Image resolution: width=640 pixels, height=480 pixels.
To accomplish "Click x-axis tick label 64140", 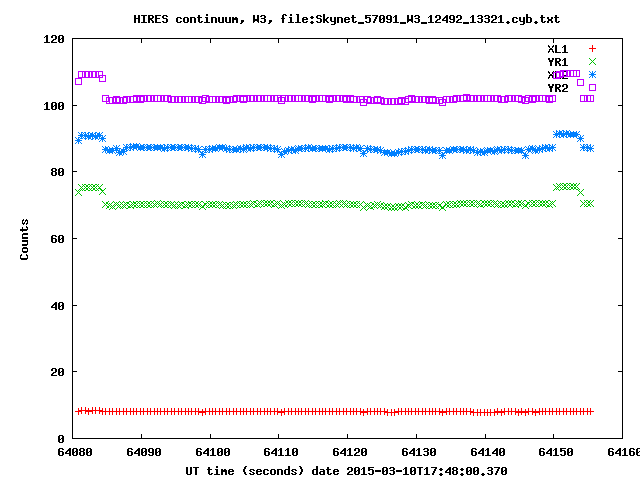I will click(x=488, y=452).
